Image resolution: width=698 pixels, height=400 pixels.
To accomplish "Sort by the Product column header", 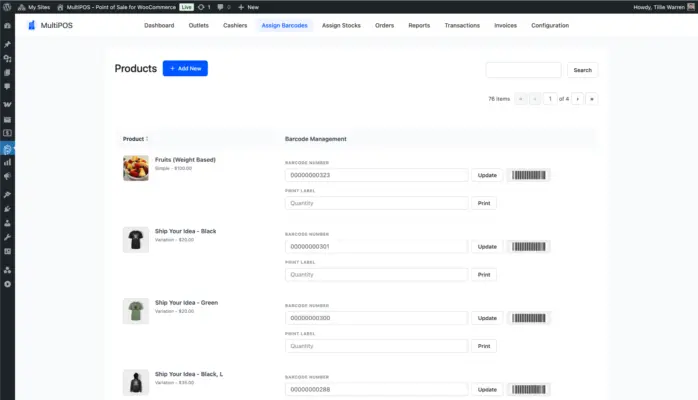I will click(x=135, y=139).
